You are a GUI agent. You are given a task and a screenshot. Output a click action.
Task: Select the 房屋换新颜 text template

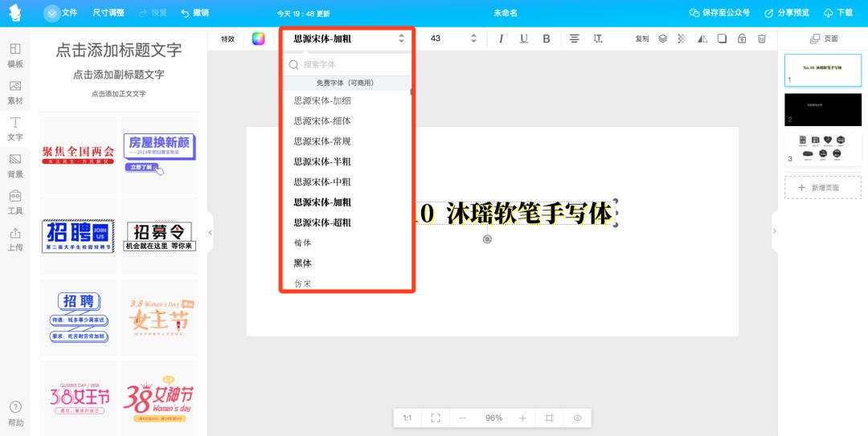(159, 154)
